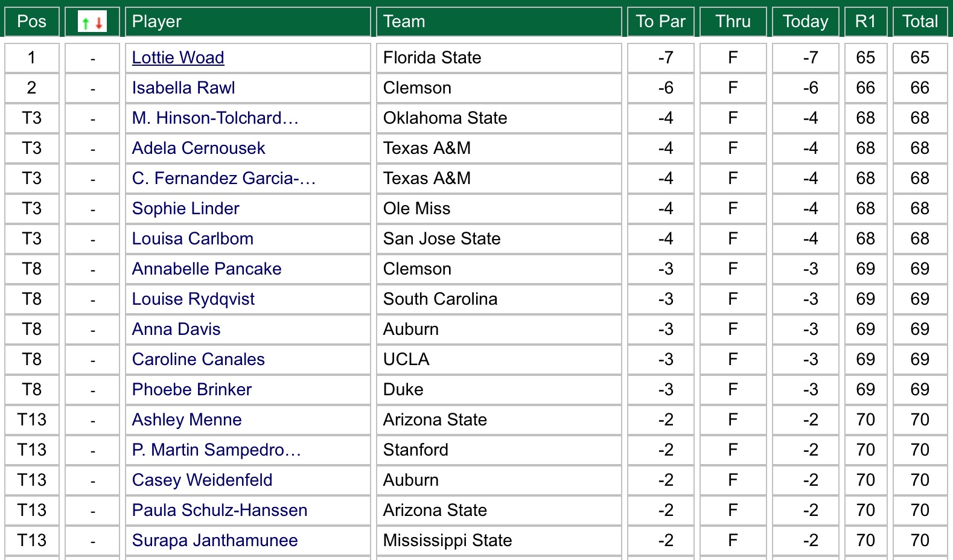This screenshot has height=560, width=953.
Task: Click Surapa Janthamunee player link
Action: [x=215, y=541]
